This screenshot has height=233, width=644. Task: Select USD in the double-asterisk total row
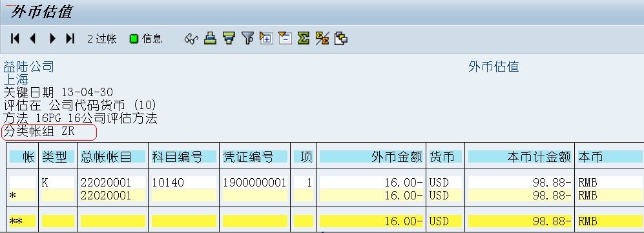click(445, 221)
